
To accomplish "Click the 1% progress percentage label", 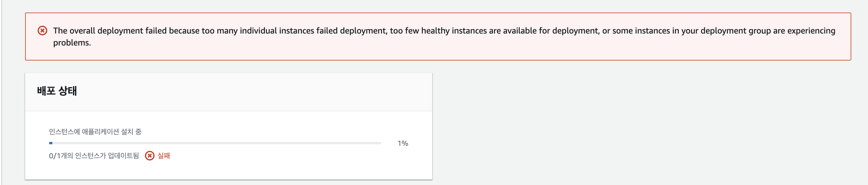I will pyautogui.click(x=403, y=143).
